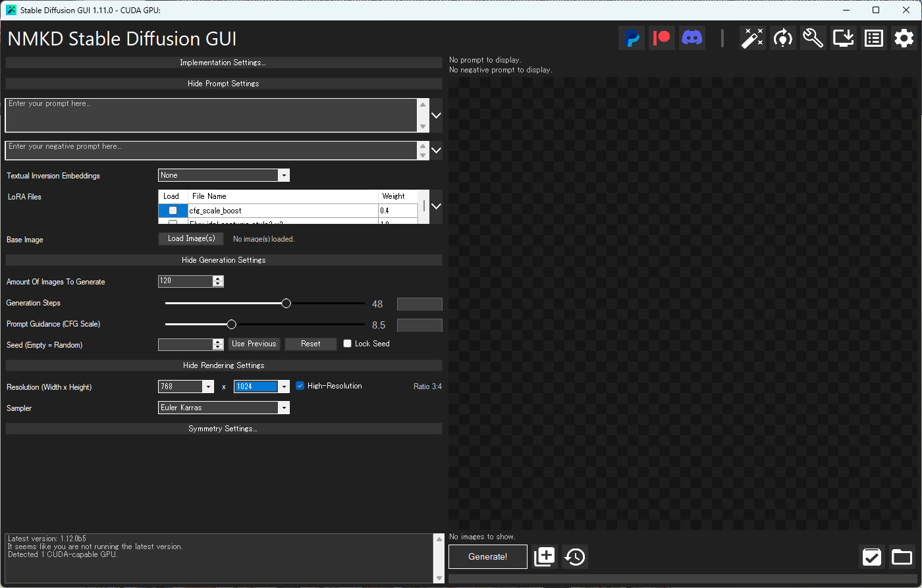Open the output folder icon
This screenshot has height=588, width=922.
click(x=902, y=557)
